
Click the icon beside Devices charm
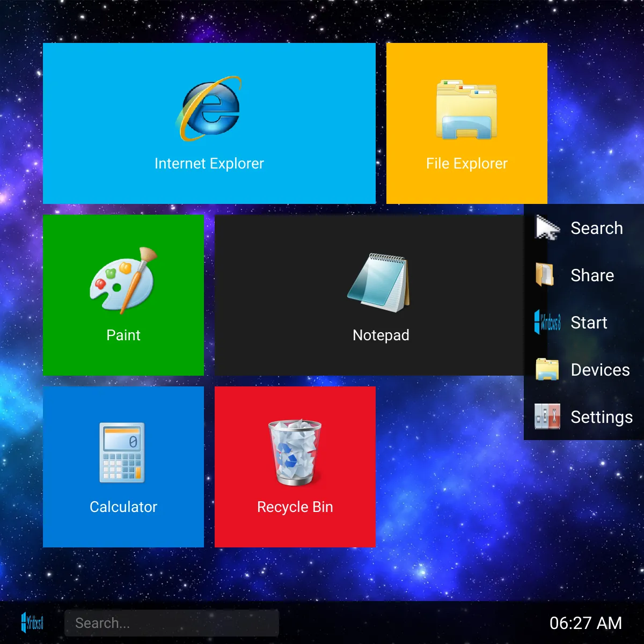click(547, 369)
